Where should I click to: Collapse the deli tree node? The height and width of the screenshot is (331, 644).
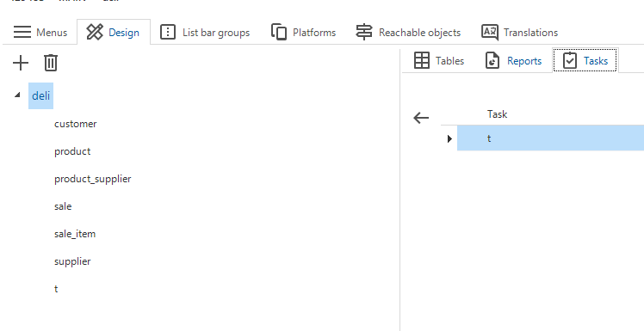click(17, 95)
